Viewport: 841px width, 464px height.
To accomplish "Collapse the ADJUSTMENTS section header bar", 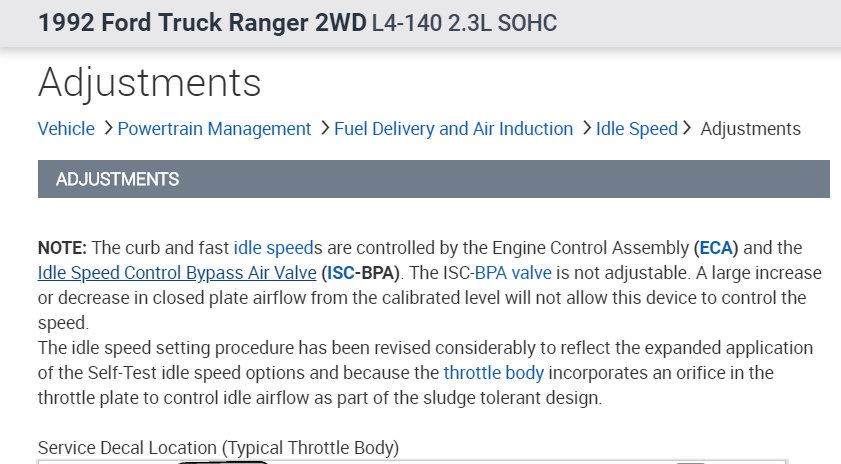I will click(x=433, y=180).
